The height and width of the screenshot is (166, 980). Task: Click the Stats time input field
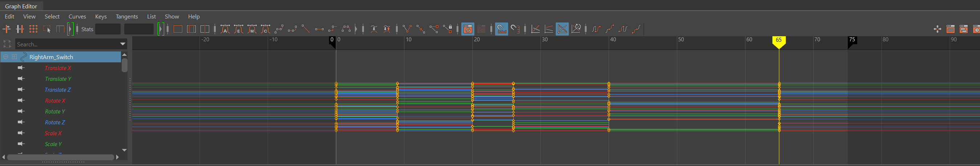click(x=108, y=29)
